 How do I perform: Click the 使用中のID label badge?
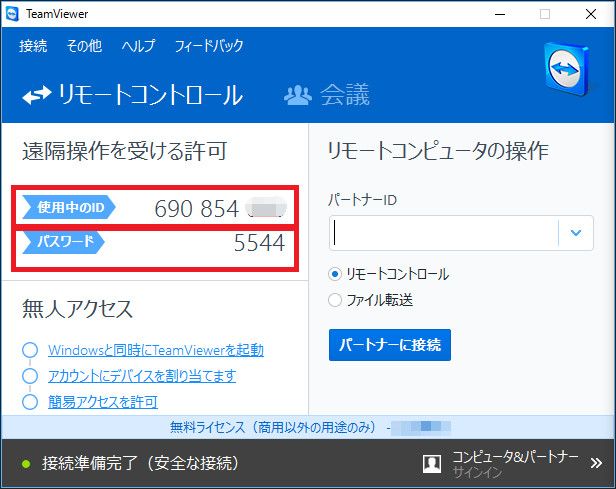69,207
